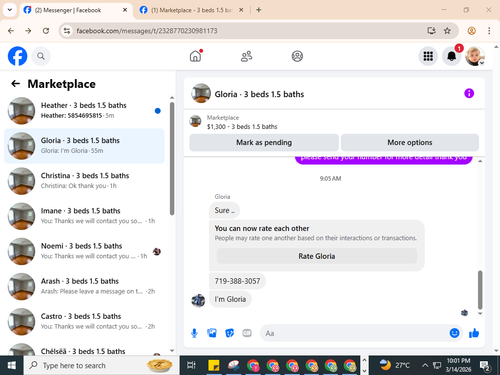The width and height of the screenshot is (500, 375).
Task: Bookmark this page with the star
Action: click(x=447, y=31)
